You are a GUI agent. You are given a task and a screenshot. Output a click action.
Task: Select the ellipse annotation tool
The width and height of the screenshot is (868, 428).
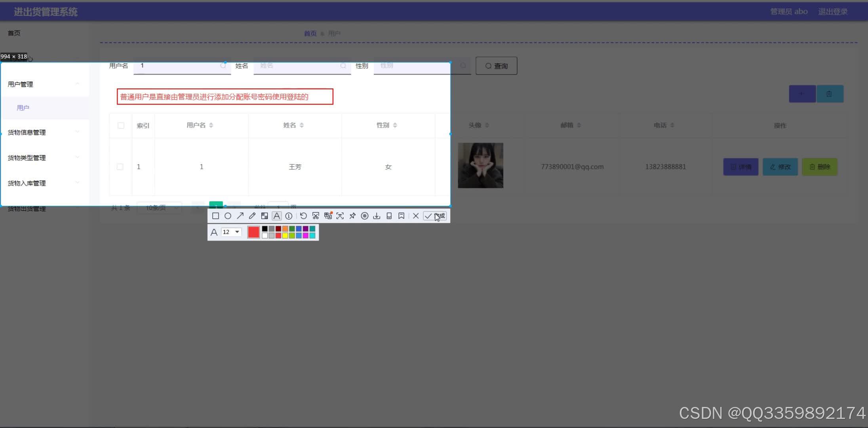pyautogui.click(x=228, y=216)
